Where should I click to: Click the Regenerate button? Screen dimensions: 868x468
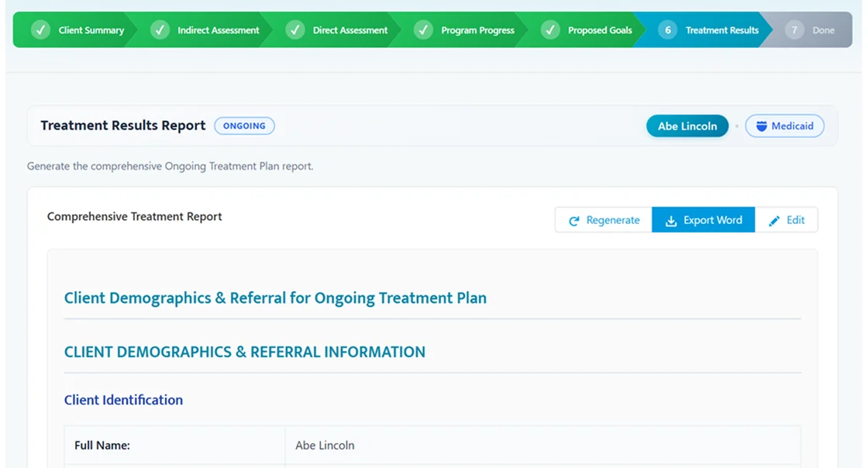pos(603,220)
